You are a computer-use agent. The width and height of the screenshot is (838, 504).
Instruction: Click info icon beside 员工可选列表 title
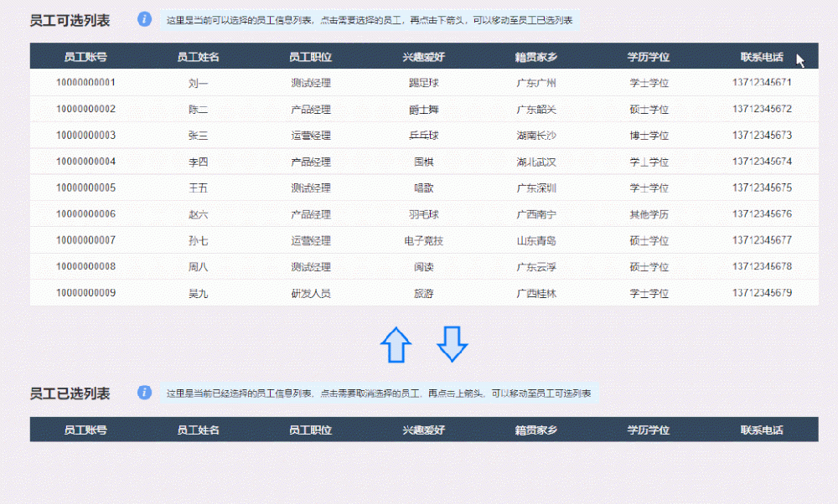click(x=144, y=19)
